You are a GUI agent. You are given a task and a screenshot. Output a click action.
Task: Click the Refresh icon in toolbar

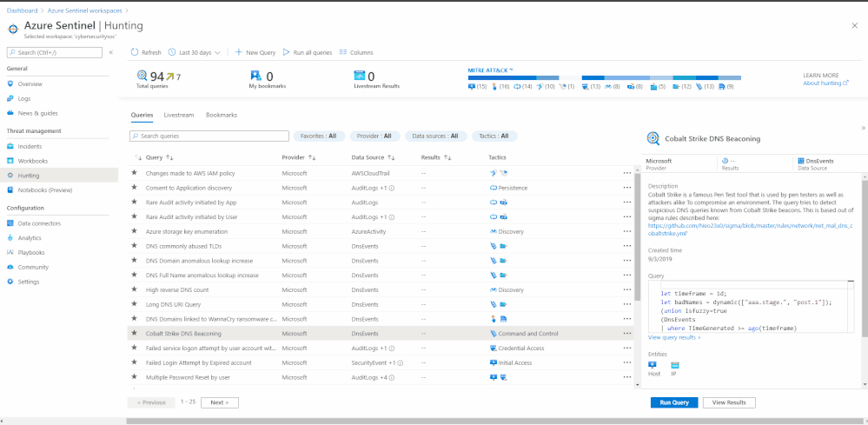(135, 52)
